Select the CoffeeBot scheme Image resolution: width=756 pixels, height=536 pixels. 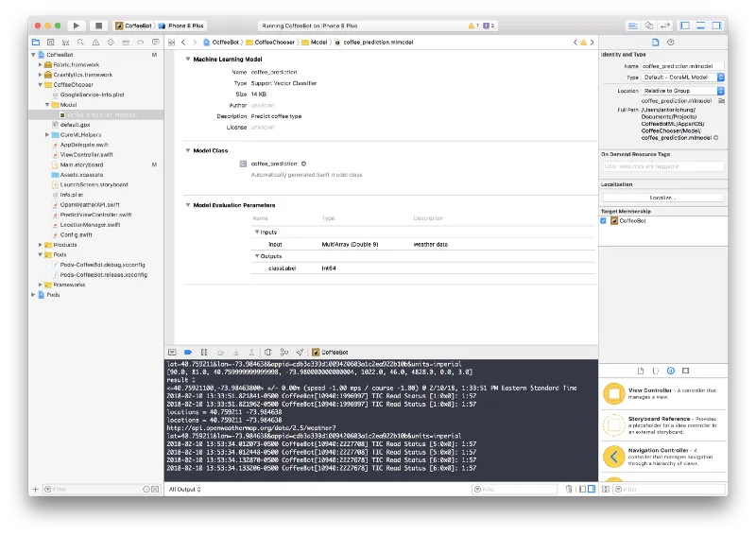(x=133, y=26)
